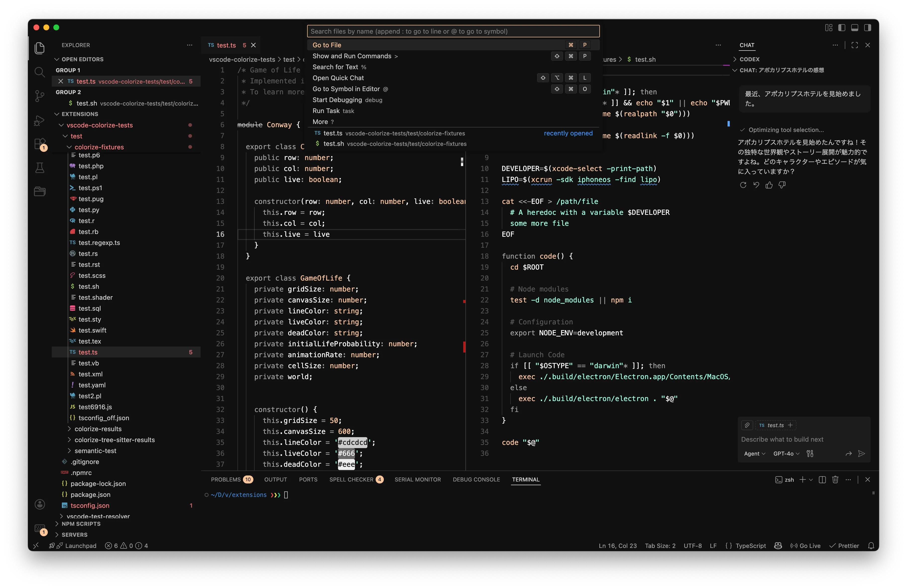Split the terminal pane
The width and height of the screenshot is (907, 588).
point(822,479)
